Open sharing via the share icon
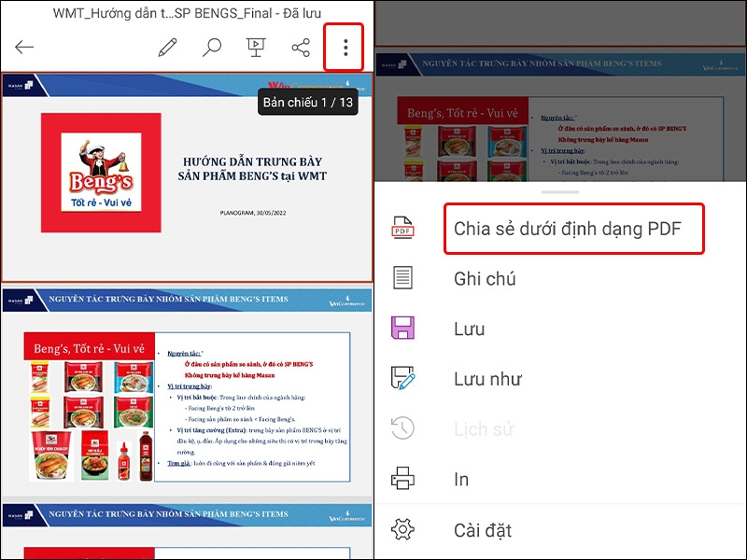The width and height of the screenshot is (747, 560). pyautogui.click(x=299, y=44)
